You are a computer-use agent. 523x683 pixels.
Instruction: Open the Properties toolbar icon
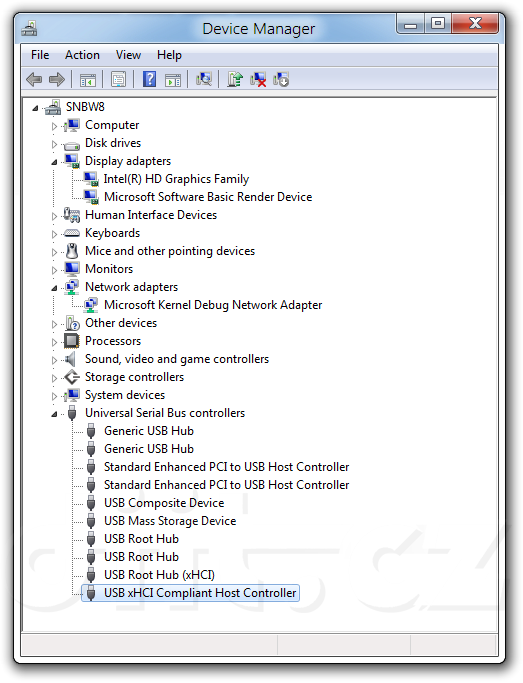tap(118, 80)
